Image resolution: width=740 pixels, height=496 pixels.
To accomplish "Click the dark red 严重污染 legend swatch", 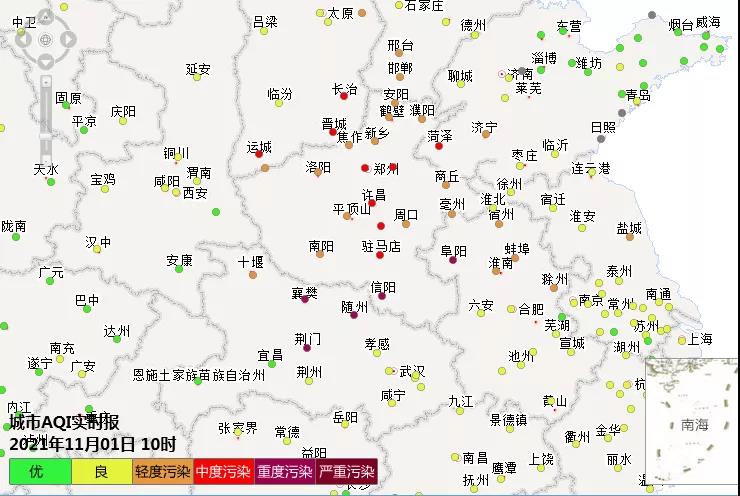I will click(347, 471).
